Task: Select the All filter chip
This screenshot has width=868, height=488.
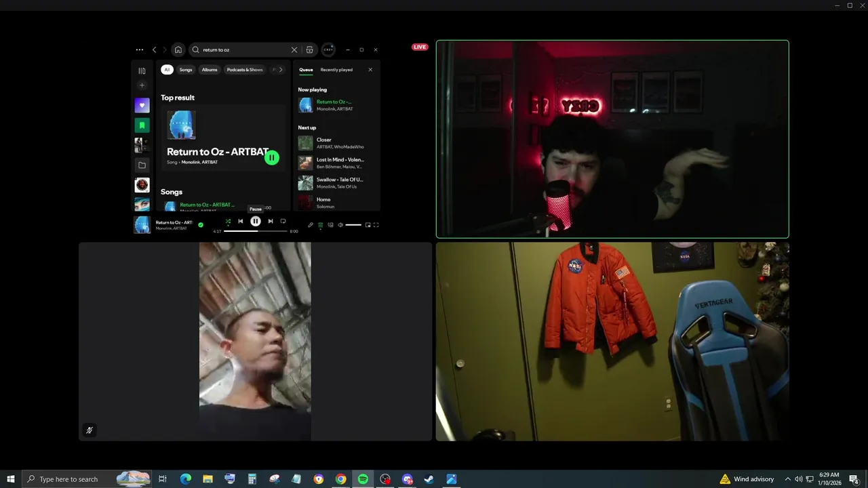Action: click(x=167, y=70)
